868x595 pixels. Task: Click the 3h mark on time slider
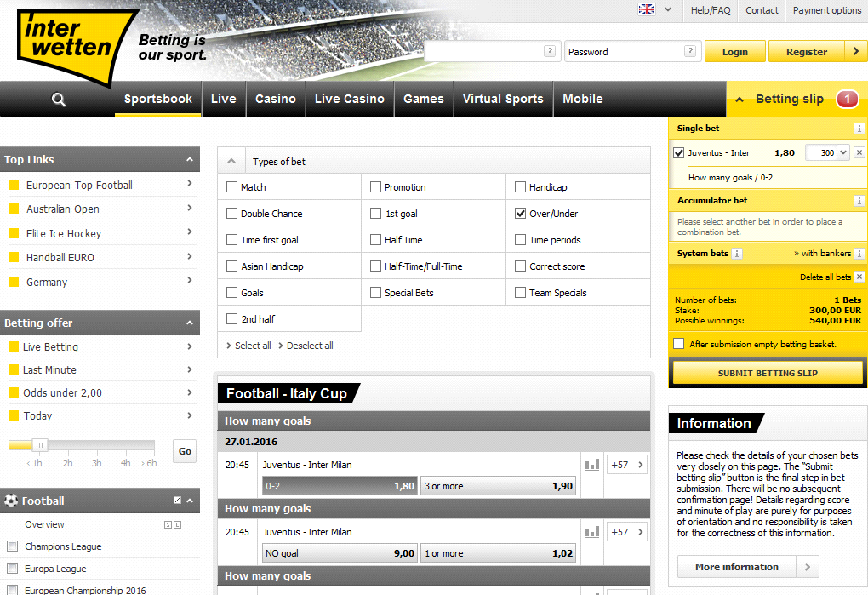(x=97, y=463)
